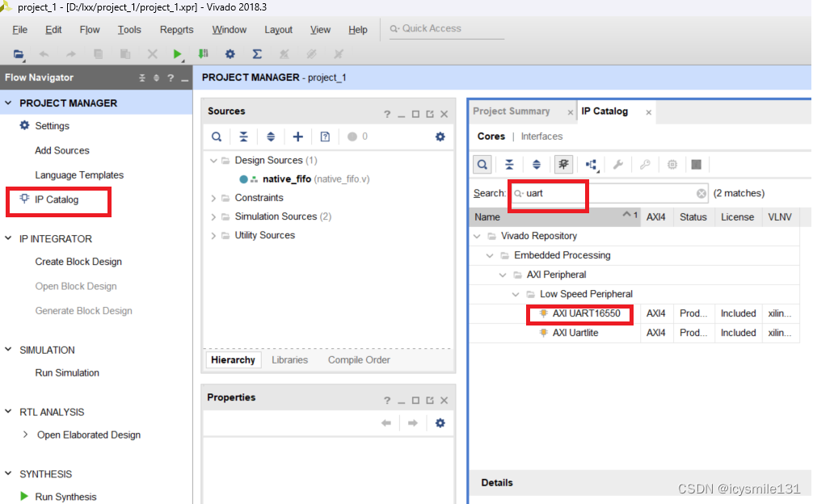The height and width of the screenshot is (504, 813).
Task: Click the Undo arrow in main toolbar
Action: tap(44, 54)
